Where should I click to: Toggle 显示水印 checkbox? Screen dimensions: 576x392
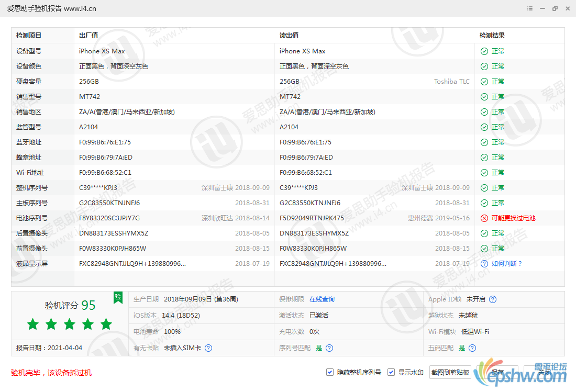click(391, 372)
